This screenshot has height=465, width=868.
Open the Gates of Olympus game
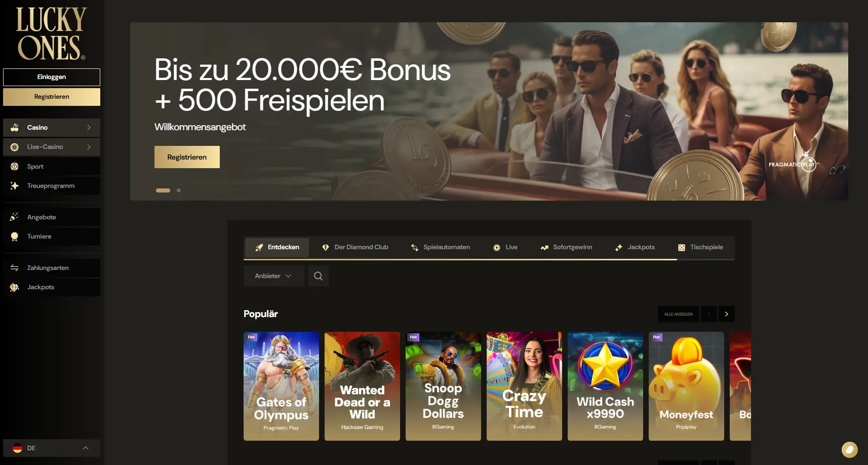[x=281, y=386]
